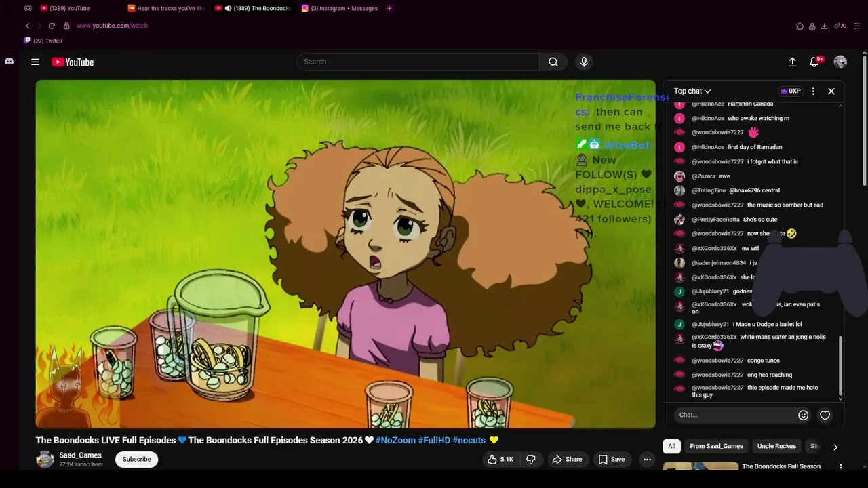Open the 0XP channel points badge
Viewport: 868px width, 488px height.
[791, 91]
